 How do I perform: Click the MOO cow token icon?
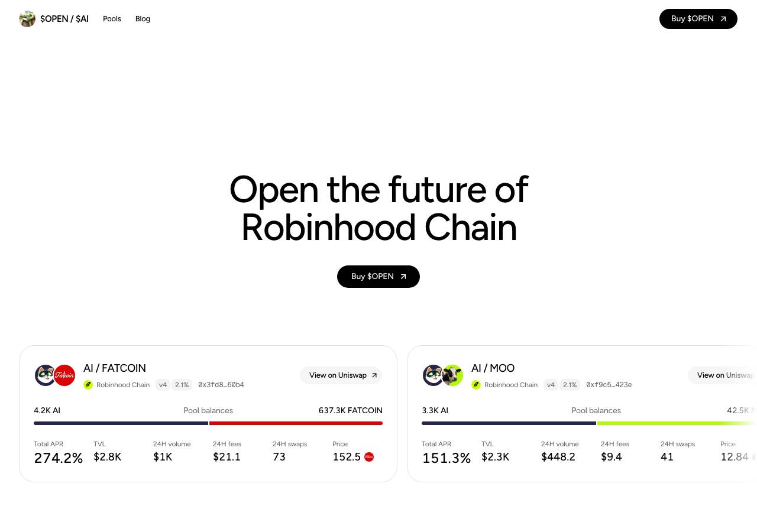[x=452, y=375]
